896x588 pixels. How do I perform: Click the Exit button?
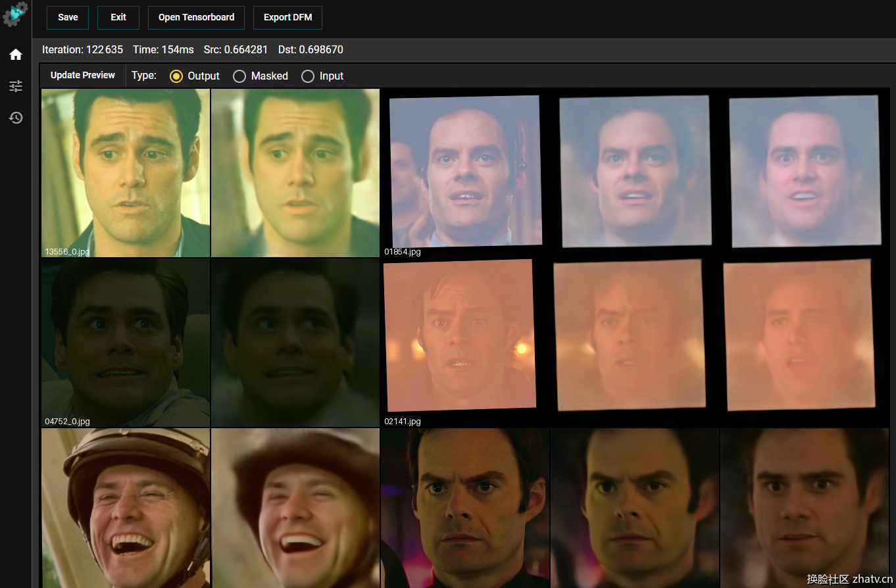pyautogui.click(x=118, y=18)
